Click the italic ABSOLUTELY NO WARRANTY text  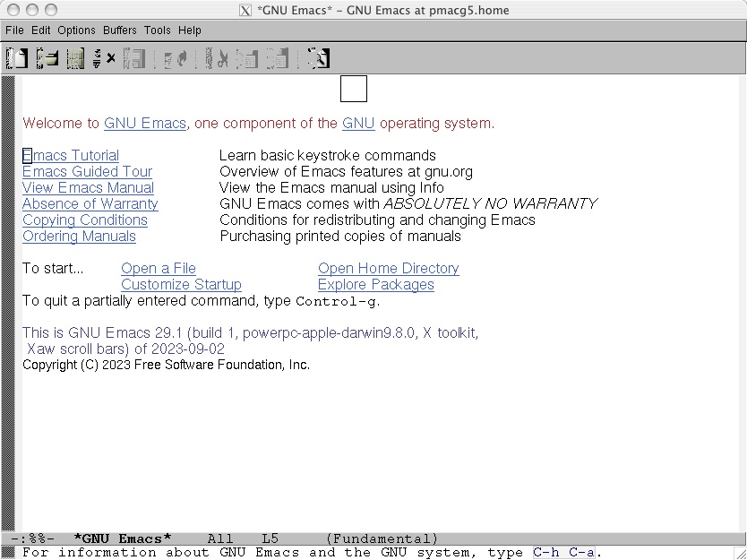tap(490, 204)
